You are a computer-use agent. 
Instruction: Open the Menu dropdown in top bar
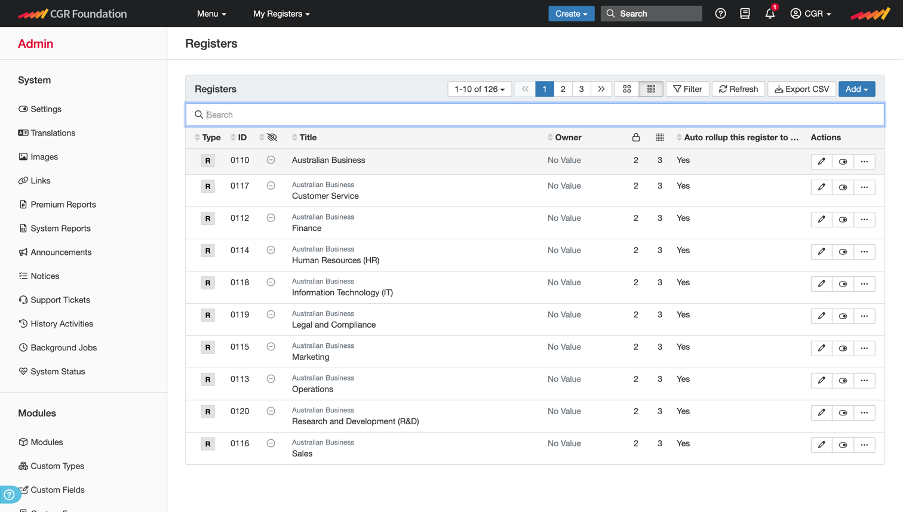212,14
